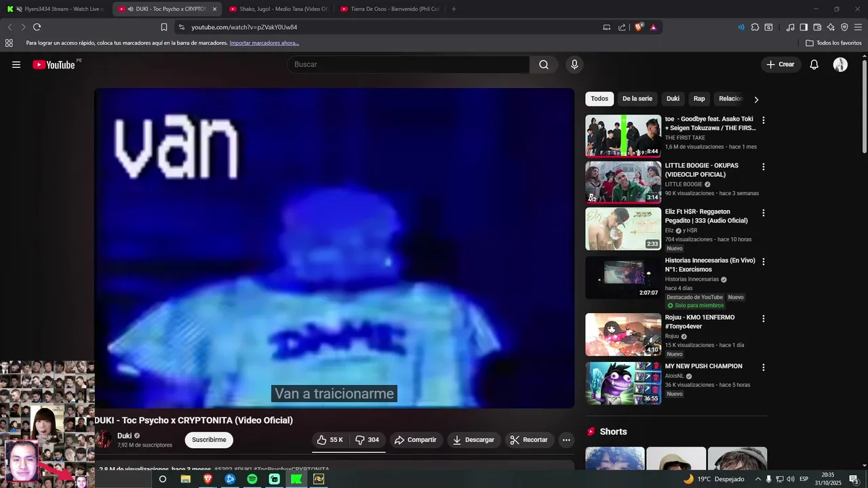Image resolution: width=868 pixels, height=488 pixels.
Task: Open the browser main hamburger menu
Action: [x=858, y=27]
